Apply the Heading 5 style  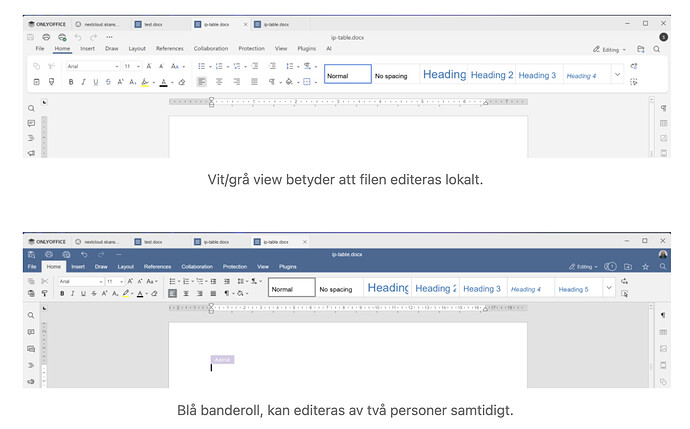click(573, 289)
